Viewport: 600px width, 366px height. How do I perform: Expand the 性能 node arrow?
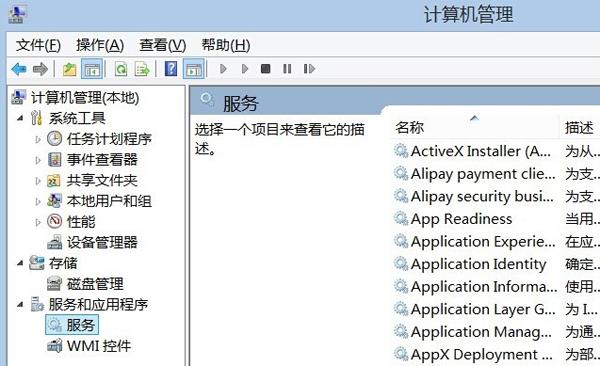pos(38,222)
